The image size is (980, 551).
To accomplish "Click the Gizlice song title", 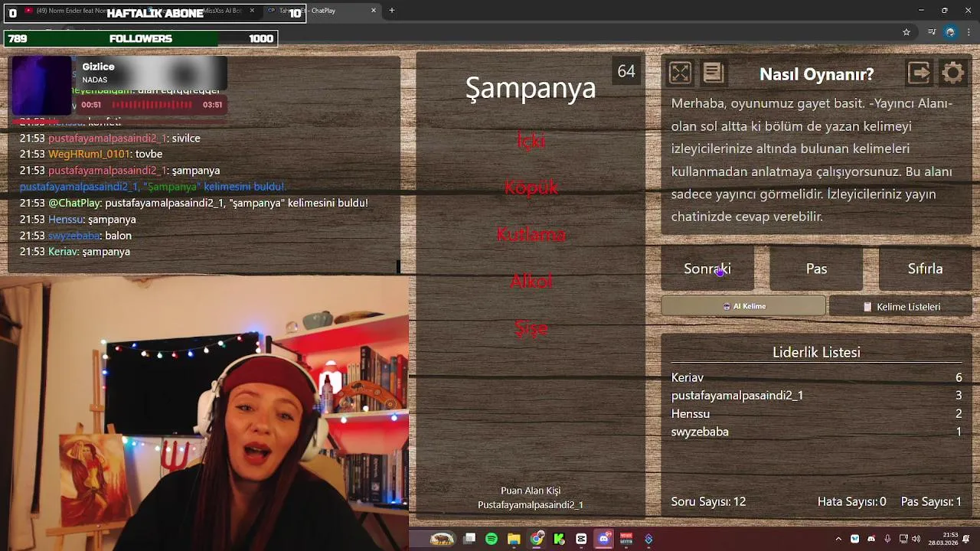I will point(98,67).
